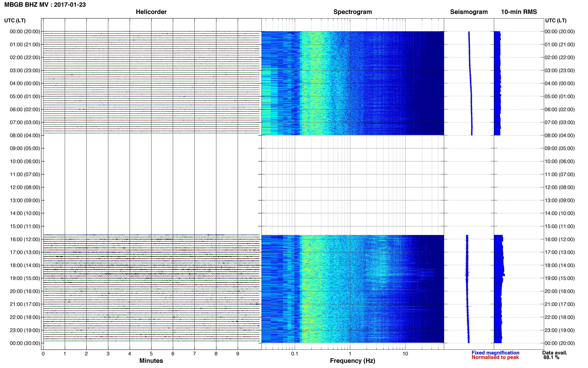Image resolution: width=588 pixels, height=368 pixels.
Task: Click the 'UTC (LT)' label beside the RMS panel
Action: coord(556,20)
